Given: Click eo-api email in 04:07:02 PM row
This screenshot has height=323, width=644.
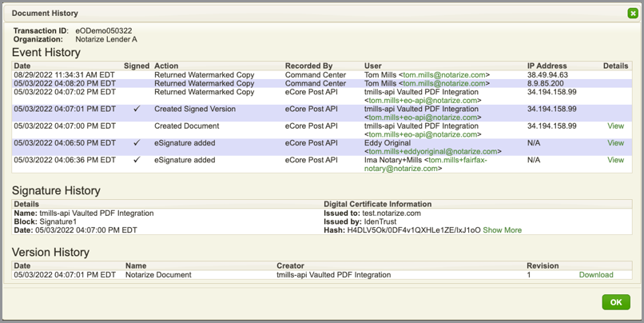Looking at the screenshot, I should [x=421, y=101].
